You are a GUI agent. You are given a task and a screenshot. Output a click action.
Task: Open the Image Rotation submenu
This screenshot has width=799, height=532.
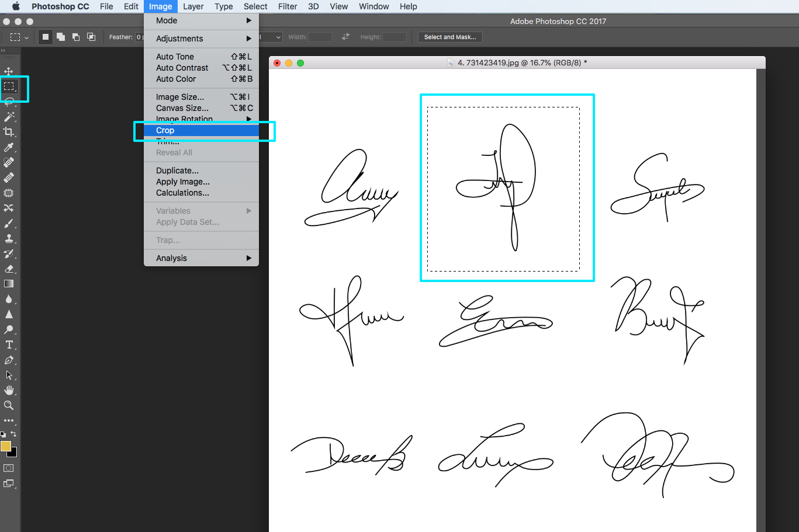click(x=184, y=119)
